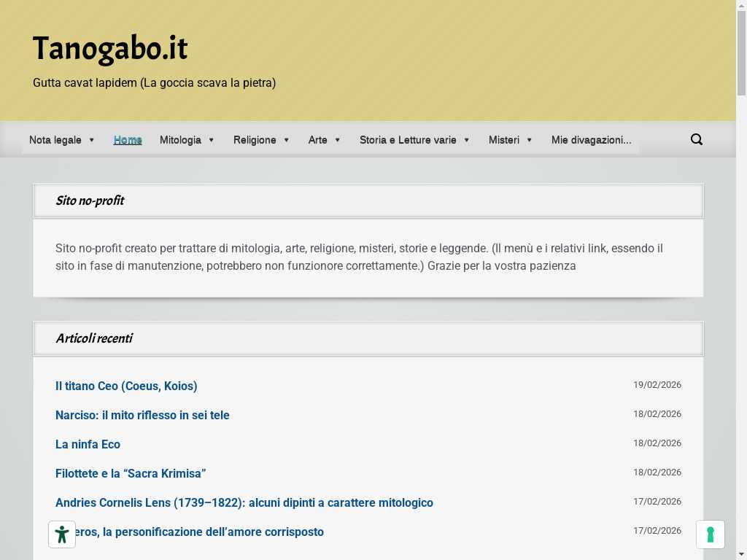Open La ninfa Eco article
The image size is (747, 560).
88,444
